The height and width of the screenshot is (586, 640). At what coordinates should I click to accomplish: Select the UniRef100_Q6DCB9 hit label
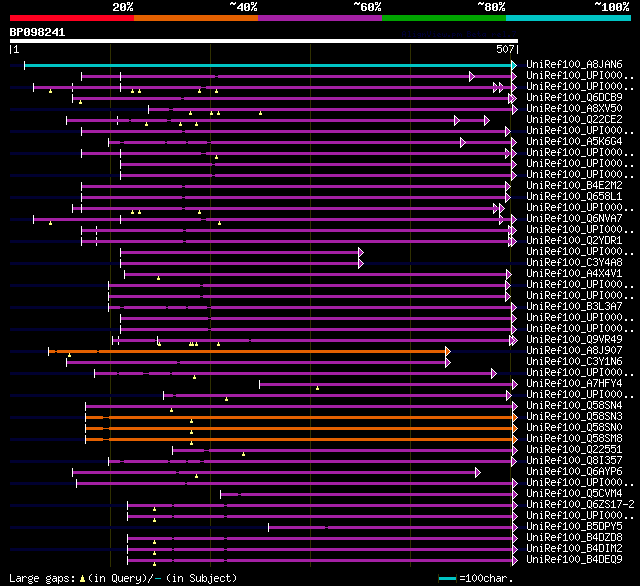574,98
